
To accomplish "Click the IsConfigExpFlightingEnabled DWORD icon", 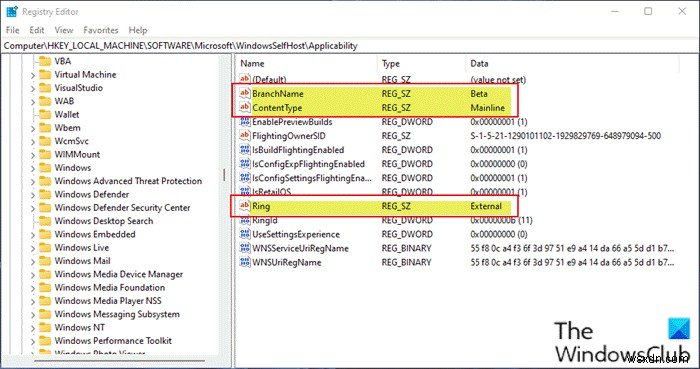I will point(245,164).
